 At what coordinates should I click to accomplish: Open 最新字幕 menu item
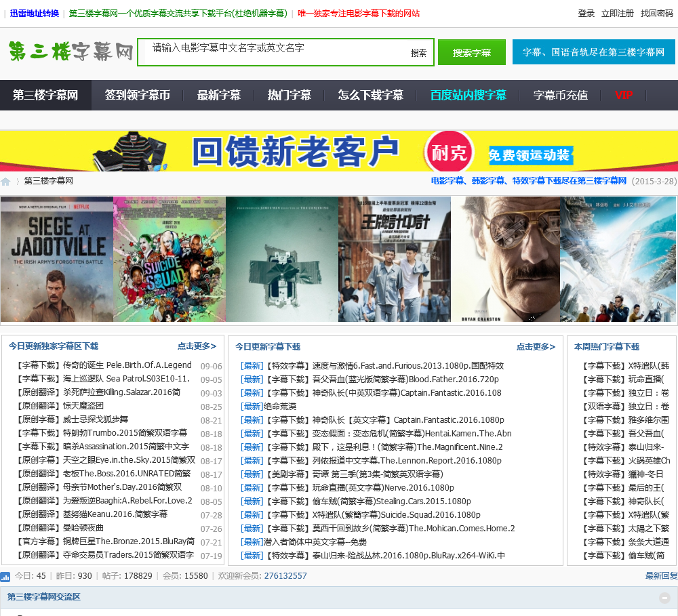[219, 95]
